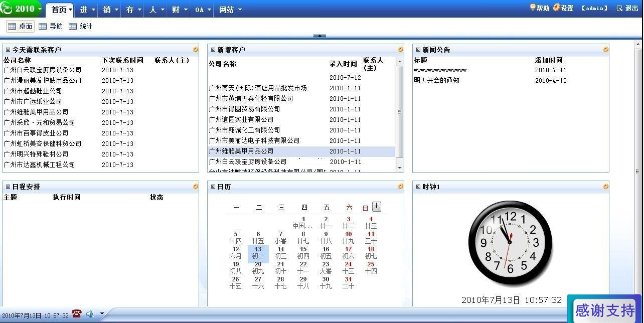Select 广州市美丽达电子科技有限公司 row
This screenshot has height=323, width=644.
(302, 140)
